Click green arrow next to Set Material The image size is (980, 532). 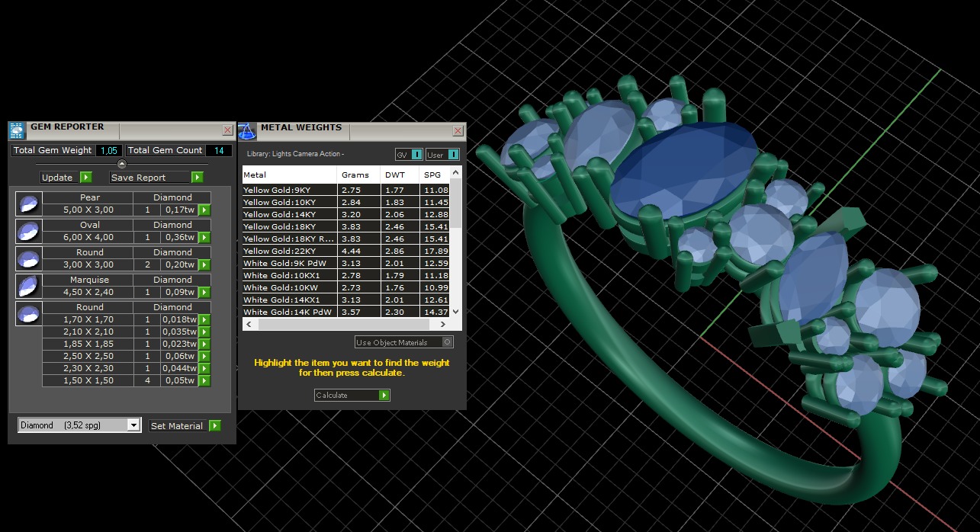tap(215, 425)
